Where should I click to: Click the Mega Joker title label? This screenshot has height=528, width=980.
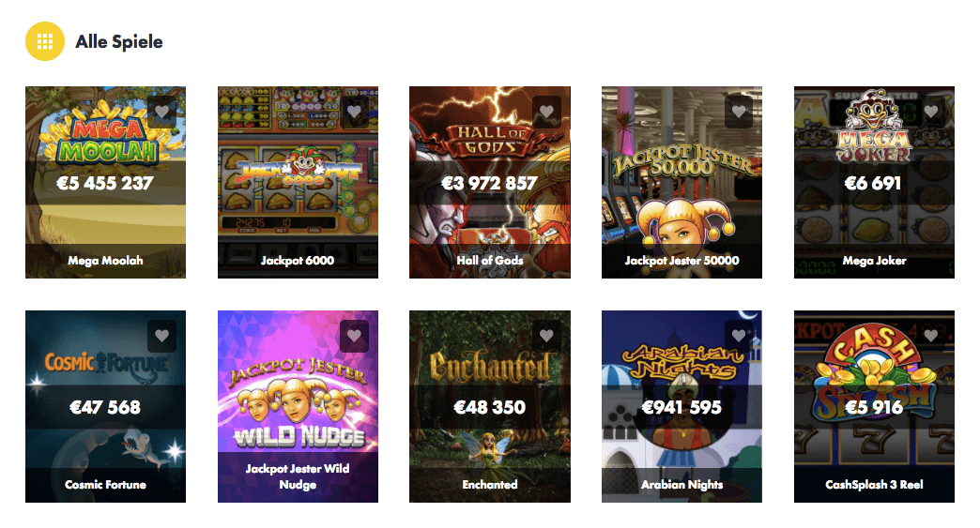coord(874,261)
